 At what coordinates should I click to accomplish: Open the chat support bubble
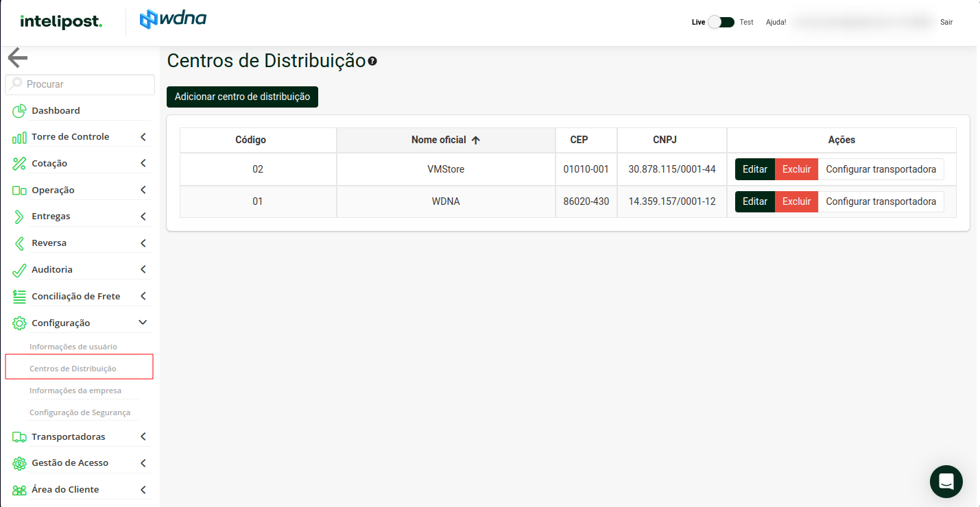point(946,482)
